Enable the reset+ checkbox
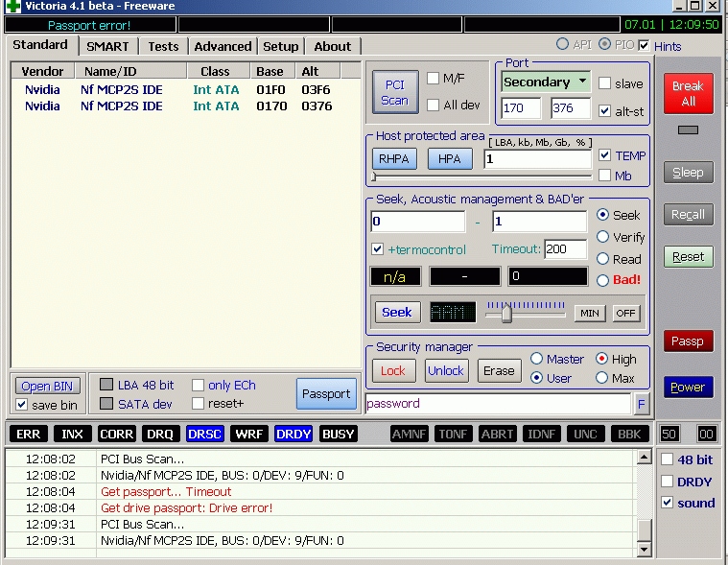The width and height of the screenshot is (728, 565). pos(198,404)
